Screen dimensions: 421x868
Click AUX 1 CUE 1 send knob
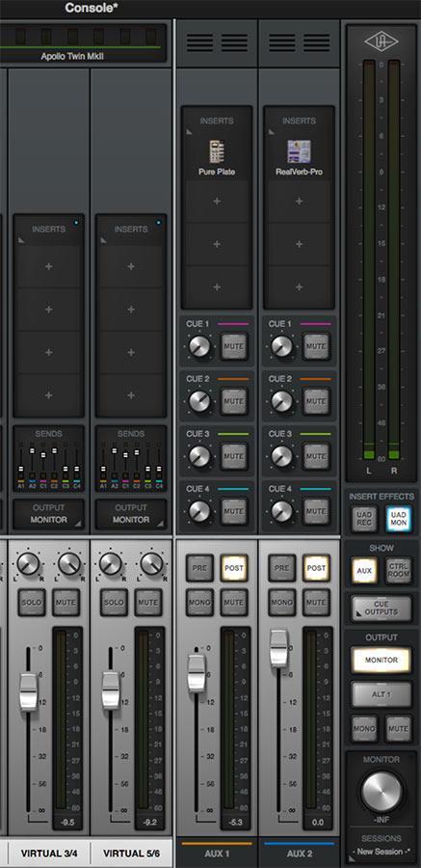click(x=199, y=346)
